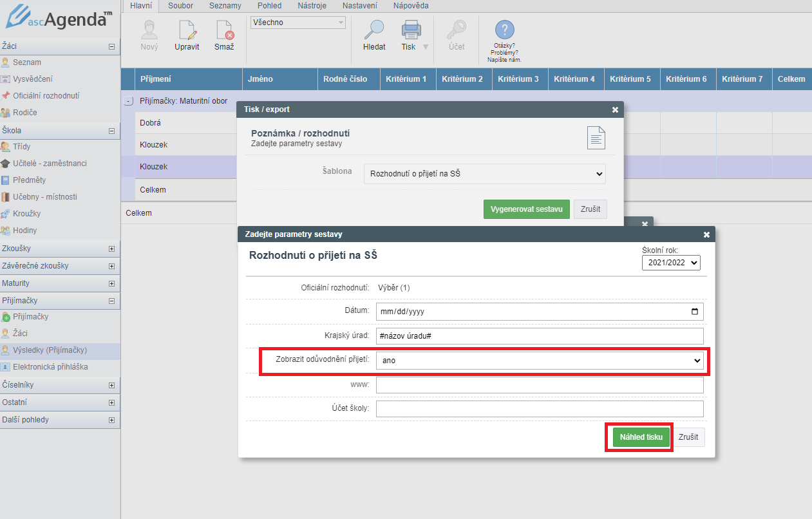
Task: Collapse the Žáci sidebar section
Action: pyautogui.click(x=111, y=46)
